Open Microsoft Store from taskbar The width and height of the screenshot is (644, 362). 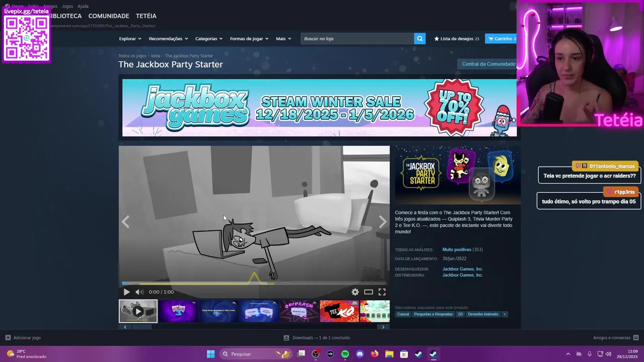(x=404, y=354)
